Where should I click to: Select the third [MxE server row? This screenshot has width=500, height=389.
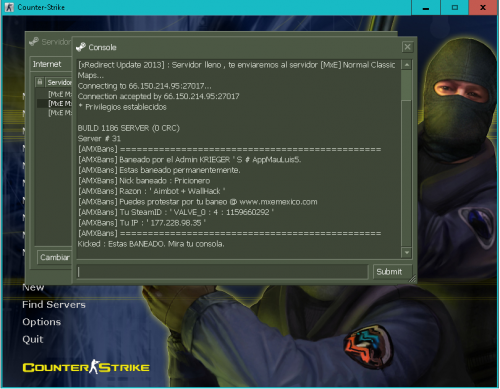[60, 113]
